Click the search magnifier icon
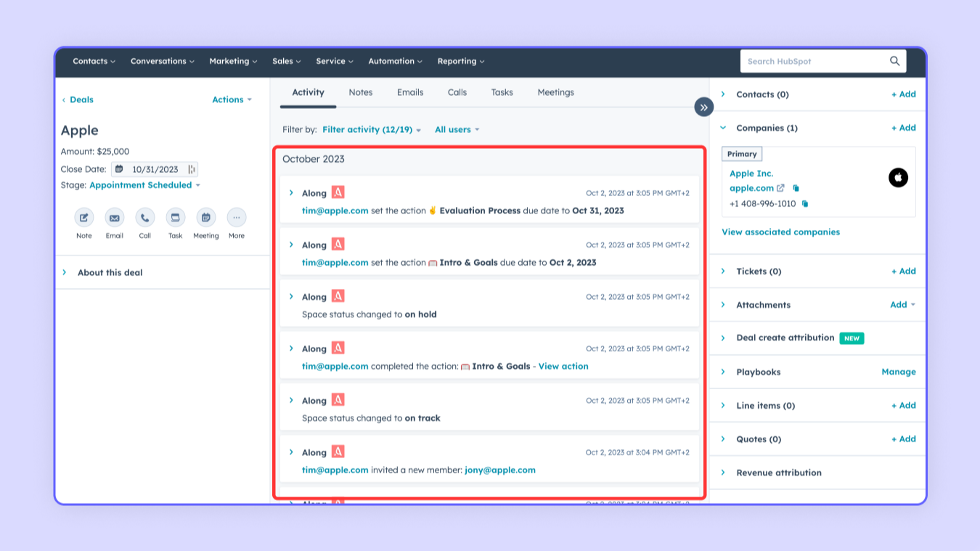Screen dimensions: 980x551 point(894,62)
